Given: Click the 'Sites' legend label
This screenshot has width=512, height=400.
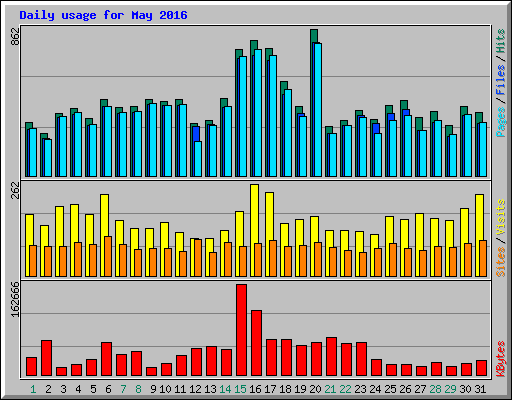Looking at the screenshot, I should coord(501,262).
